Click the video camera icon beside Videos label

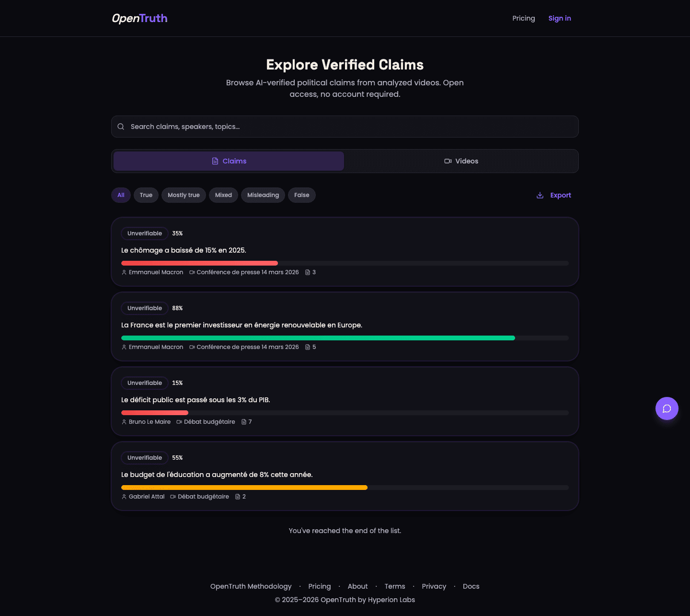tap(448, 161)
